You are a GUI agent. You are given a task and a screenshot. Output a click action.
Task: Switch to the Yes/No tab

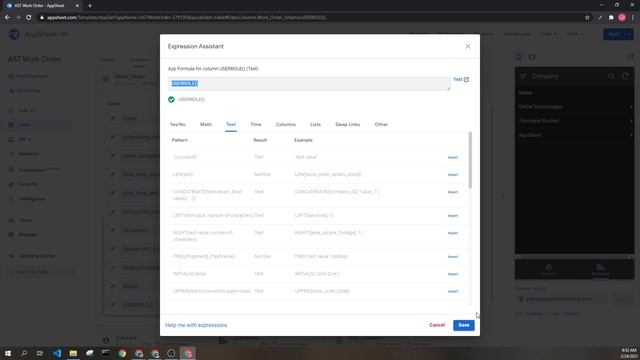pos(178,124)
